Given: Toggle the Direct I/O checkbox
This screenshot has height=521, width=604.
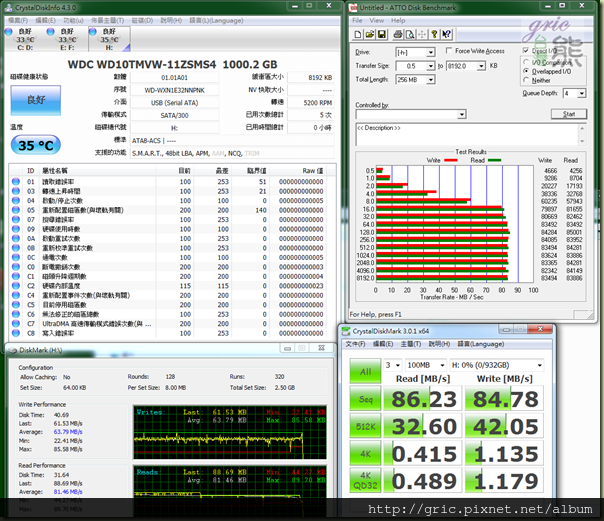Looking at the screenshot, I should (x=526, y=50).
